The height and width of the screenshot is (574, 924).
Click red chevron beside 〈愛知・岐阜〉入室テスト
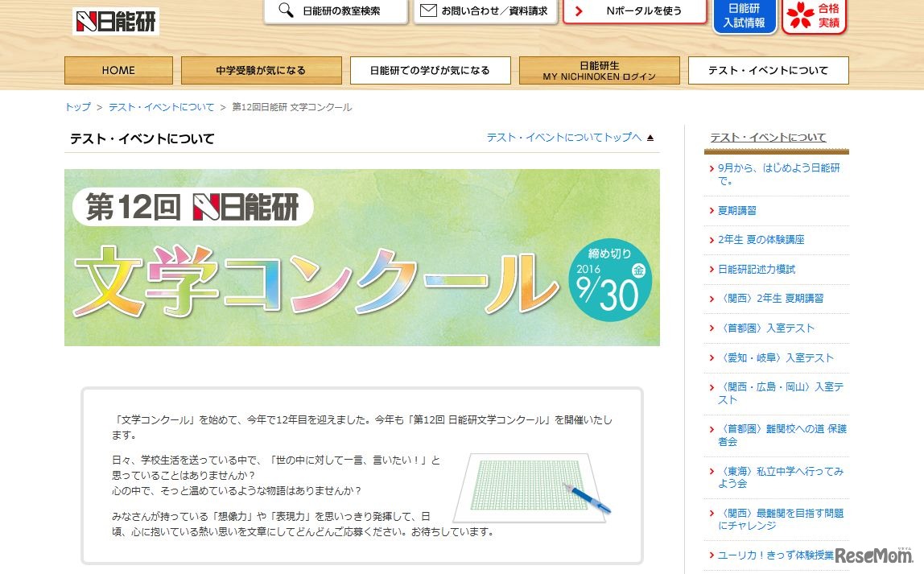click(712, 357)
